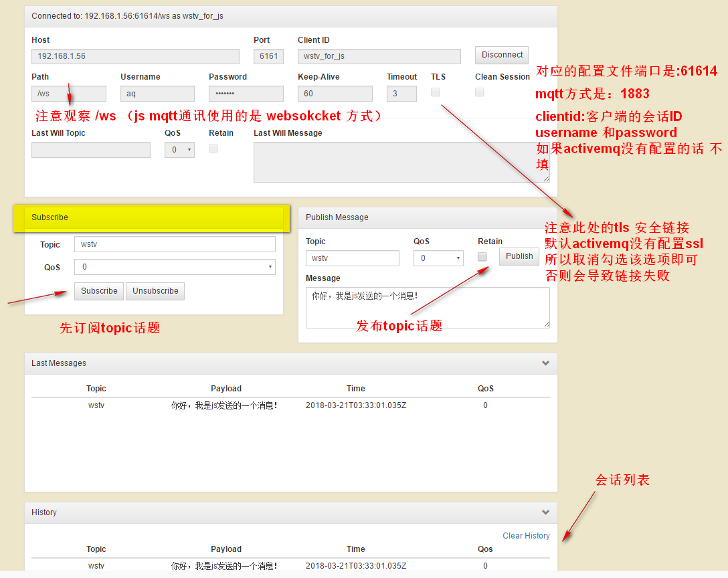This screenshot has height=578, width=728.
Task: Toggle the TLS checkbox
Action: 436,92
